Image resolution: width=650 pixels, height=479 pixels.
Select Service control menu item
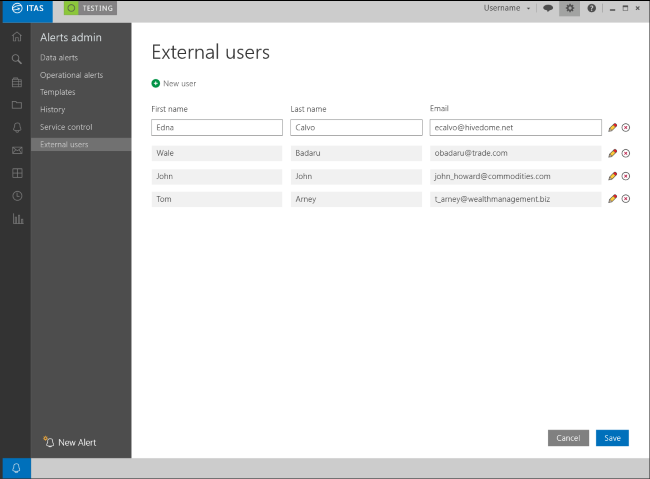(66, 127)
